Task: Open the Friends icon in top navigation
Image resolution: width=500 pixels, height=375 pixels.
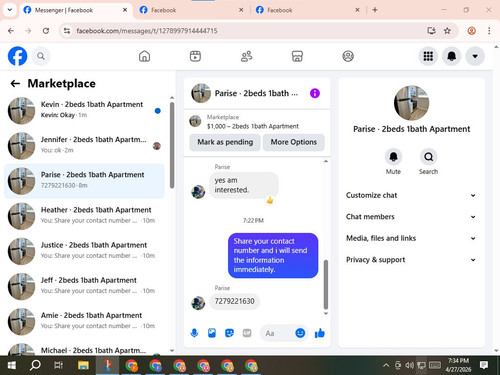Action: 246,56
